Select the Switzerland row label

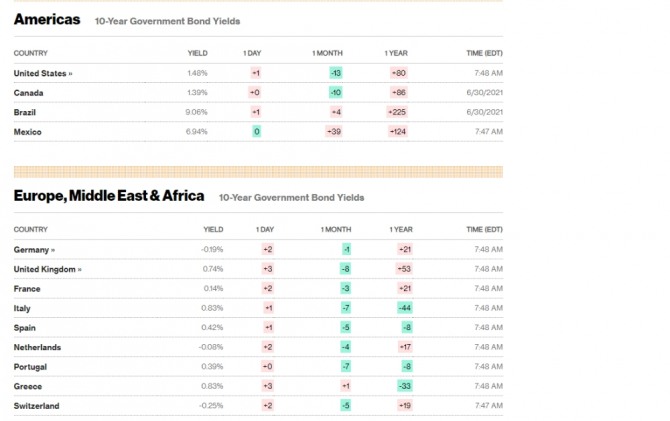tap(36, 406)
